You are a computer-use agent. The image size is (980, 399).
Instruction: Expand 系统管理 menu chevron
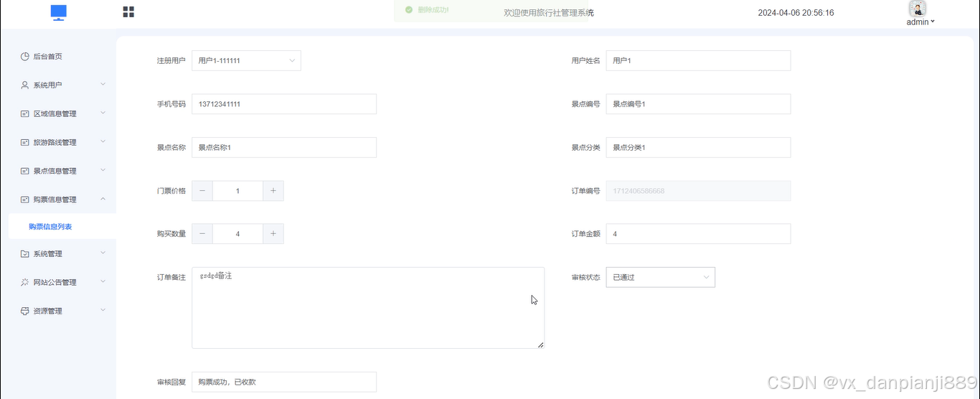pyautogui.click(x=103, y=253)
